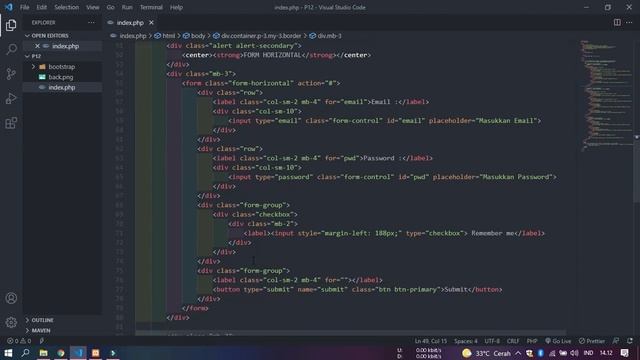Open the Go menu

coord(111,7)
